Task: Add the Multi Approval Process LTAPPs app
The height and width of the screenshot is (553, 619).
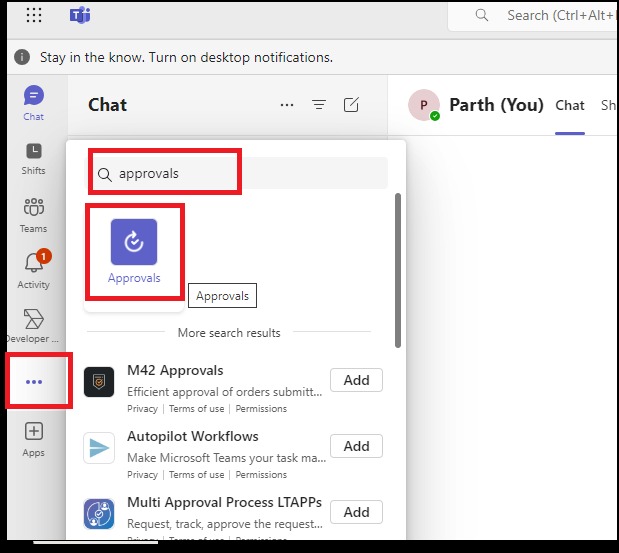Action: pyautogui.click(x=356, y=512)
